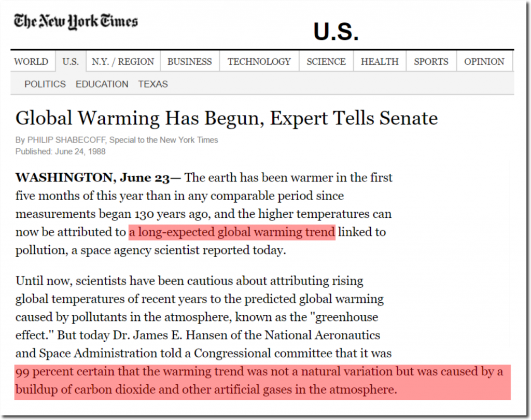The width and height of the screenshot is (531, 420).
Task: Open the SCIENCE section tab
Action: 326,61
